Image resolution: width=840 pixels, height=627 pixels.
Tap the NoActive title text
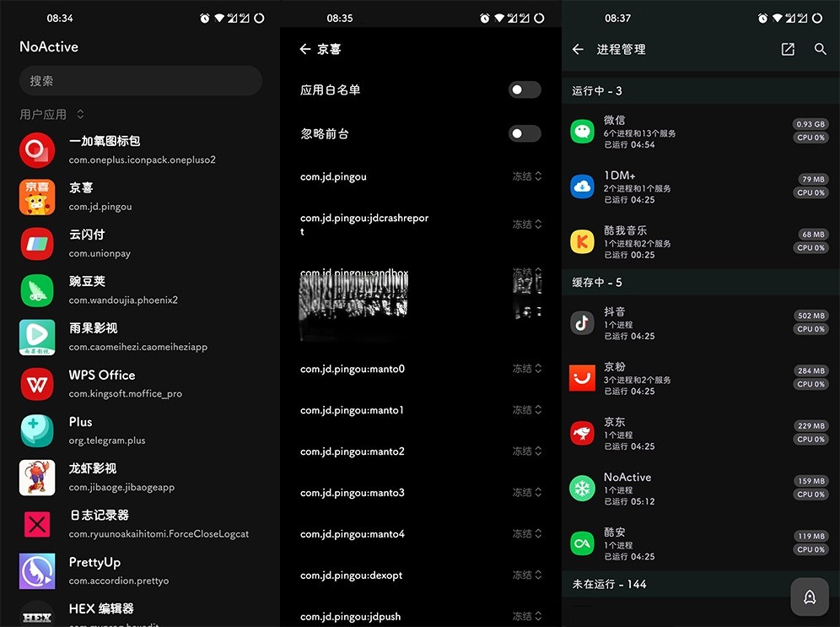coord(49,46)
